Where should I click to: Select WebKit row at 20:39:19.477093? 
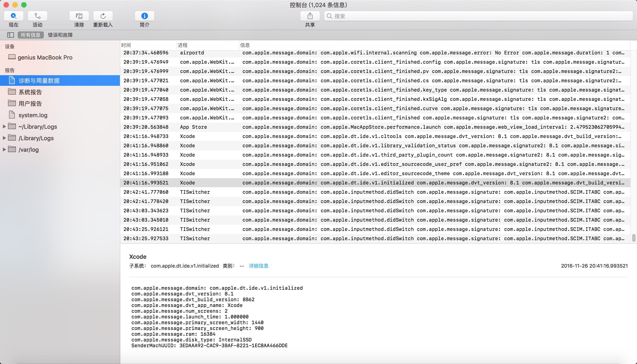[x=375, y=118]
